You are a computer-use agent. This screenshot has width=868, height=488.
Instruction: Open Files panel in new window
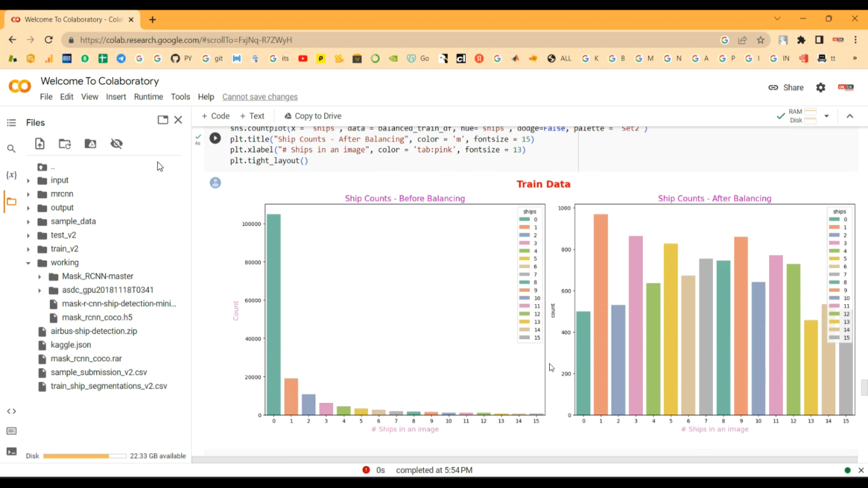pyautogui.click(x=163, y=120)
